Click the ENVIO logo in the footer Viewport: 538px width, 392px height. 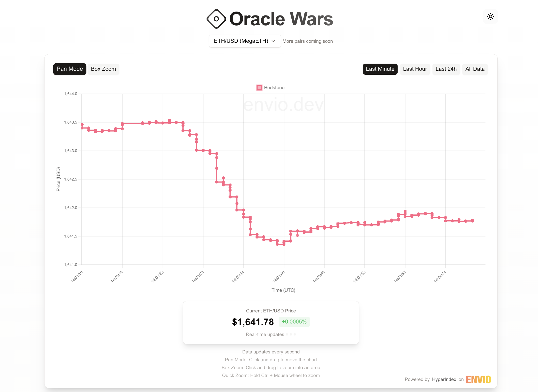(x=478, y=379)
